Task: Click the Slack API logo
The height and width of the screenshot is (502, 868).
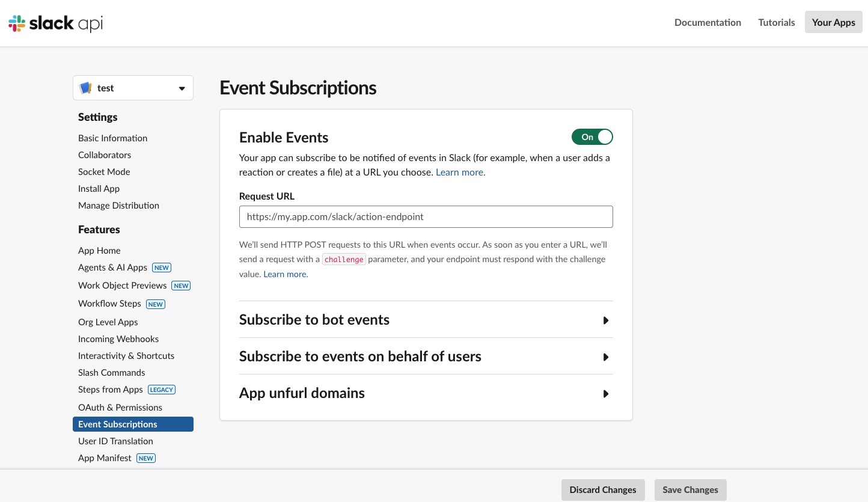Action: (x=55, y=23)
